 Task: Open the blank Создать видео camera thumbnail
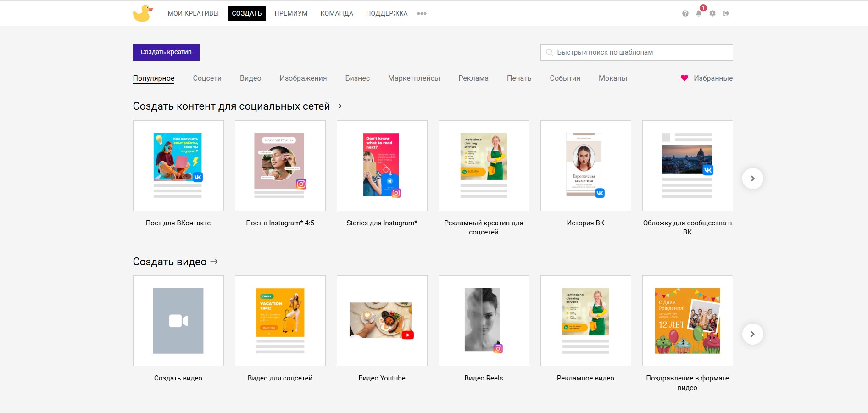178,321
